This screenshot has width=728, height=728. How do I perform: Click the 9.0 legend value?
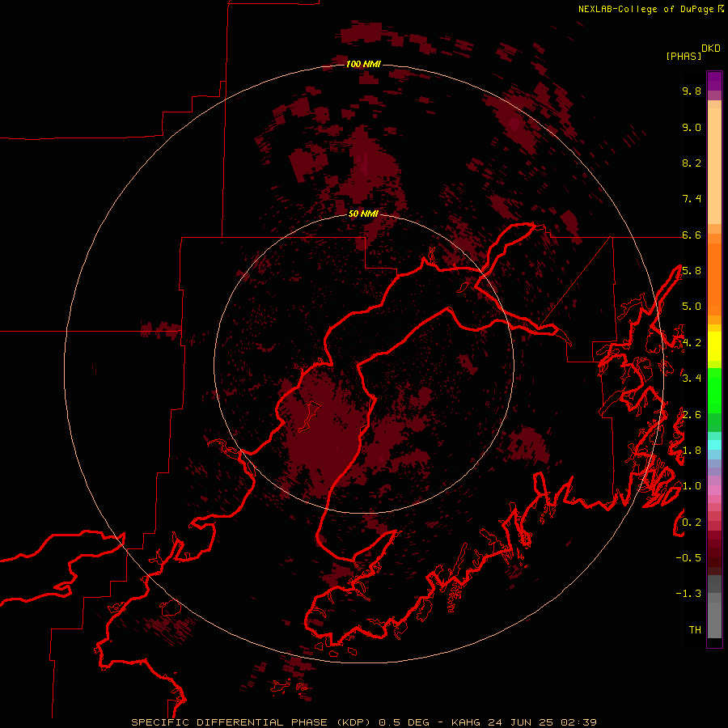[692, 127]
